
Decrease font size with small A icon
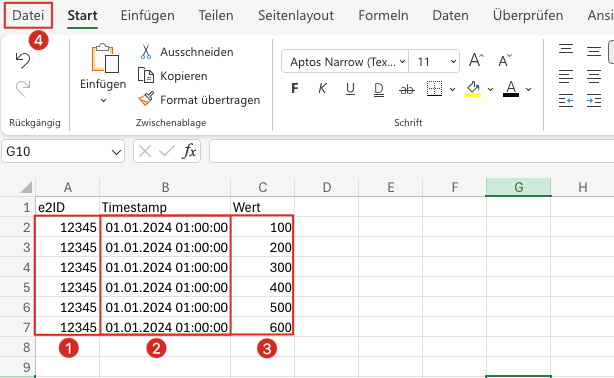coord(504,60)
